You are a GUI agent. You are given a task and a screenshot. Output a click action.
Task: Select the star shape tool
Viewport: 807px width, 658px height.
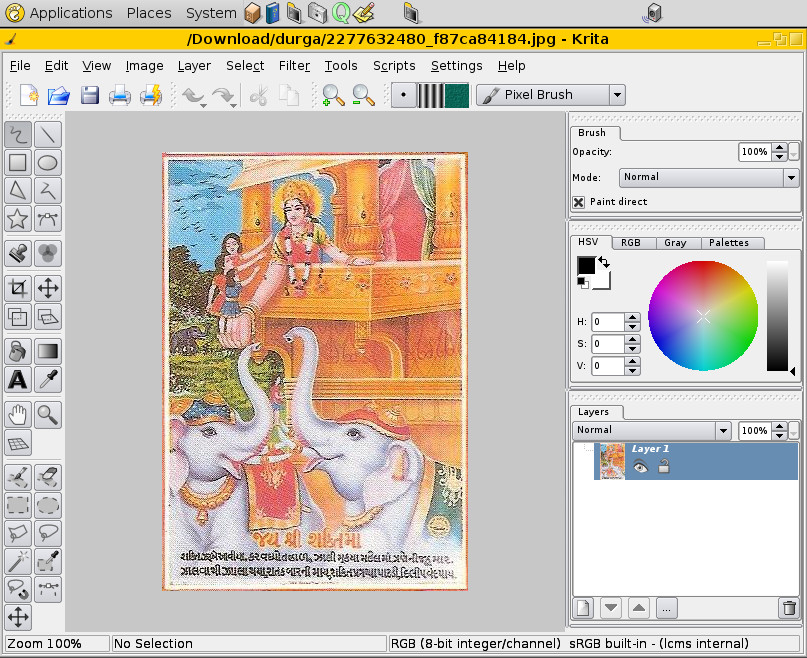click(x=18, y=219)
